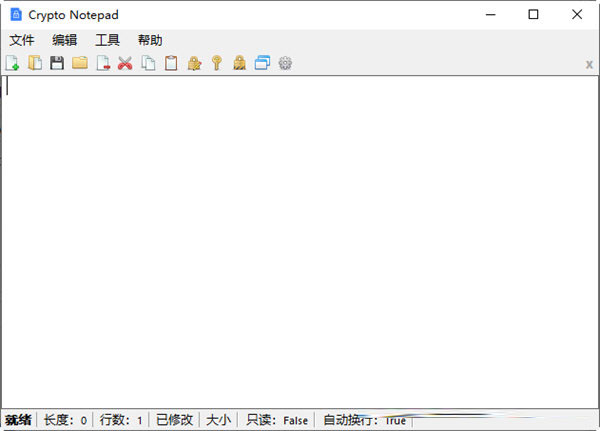Paste from the clipboard icon

tap(171, 63)
